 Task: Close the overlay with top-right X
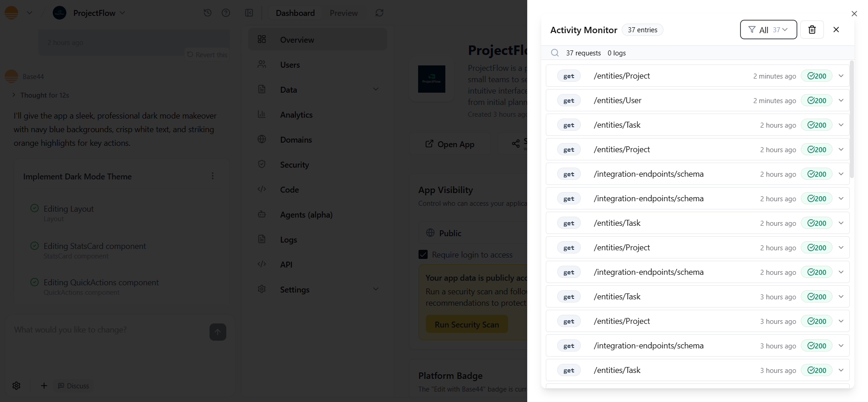(854, 14)
